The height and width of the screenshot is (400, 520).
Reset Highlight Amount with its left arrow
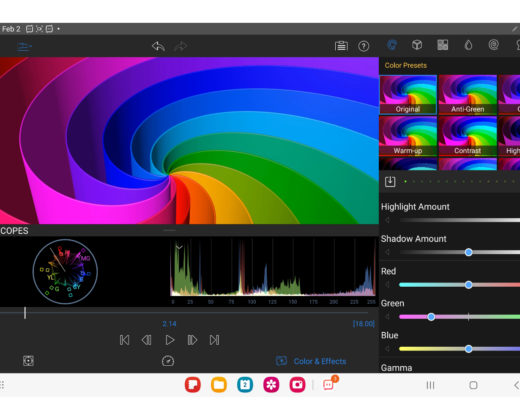[388, 220]
